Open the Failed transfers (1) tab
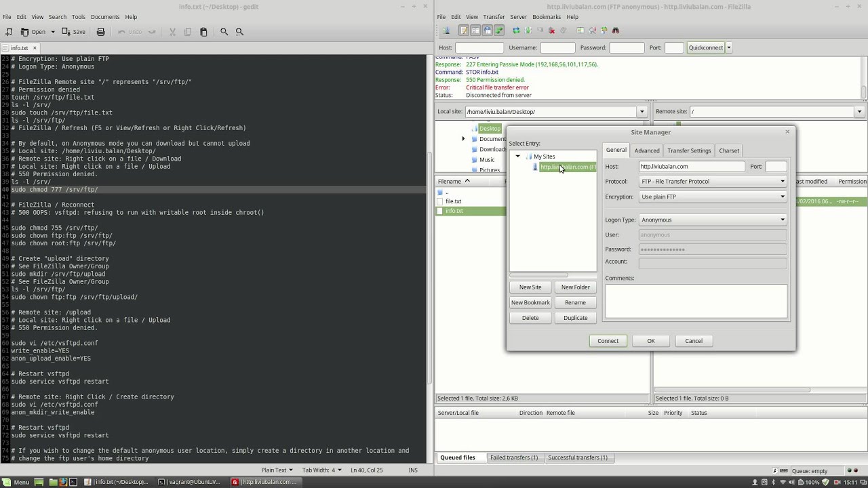 tap(514, 457)
